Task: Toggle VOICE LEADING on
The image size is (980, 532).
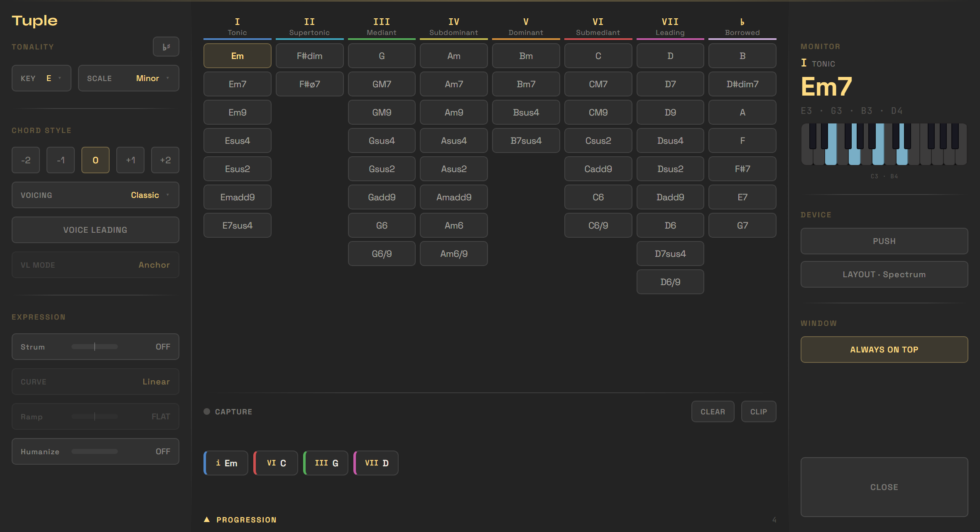Action: point(96,230)
